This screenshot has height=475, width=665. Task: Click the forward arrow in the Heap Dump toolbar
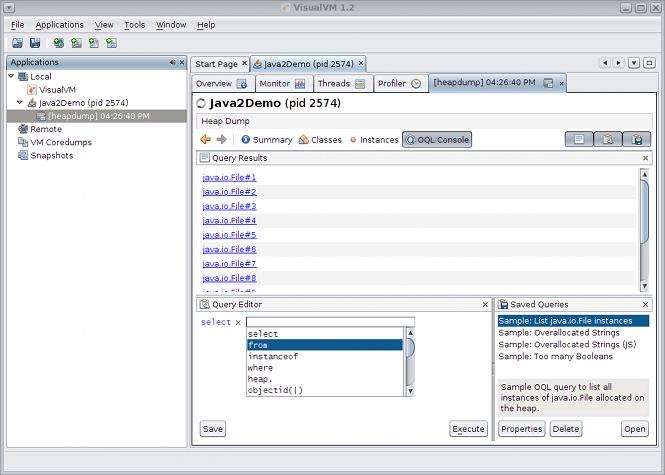click(x=221, y=140)
